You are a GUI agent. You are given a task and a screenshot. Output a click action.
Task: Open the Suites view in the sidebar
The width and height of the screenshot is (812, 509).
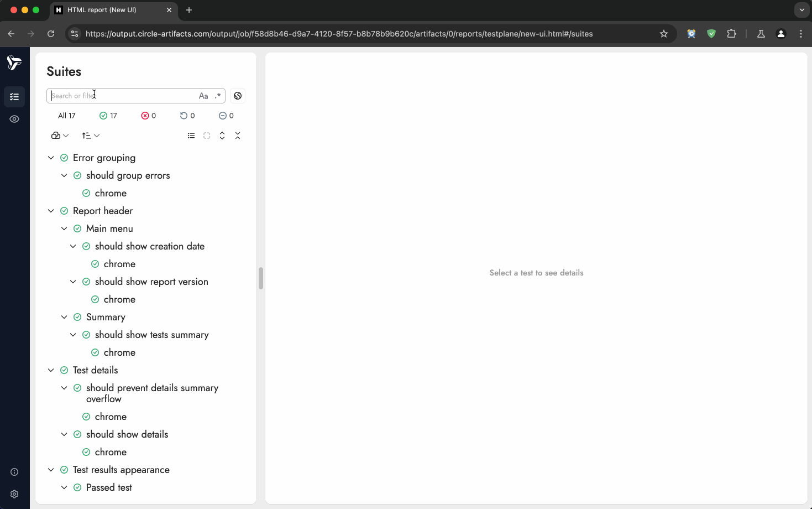click(x=14, y=97)
